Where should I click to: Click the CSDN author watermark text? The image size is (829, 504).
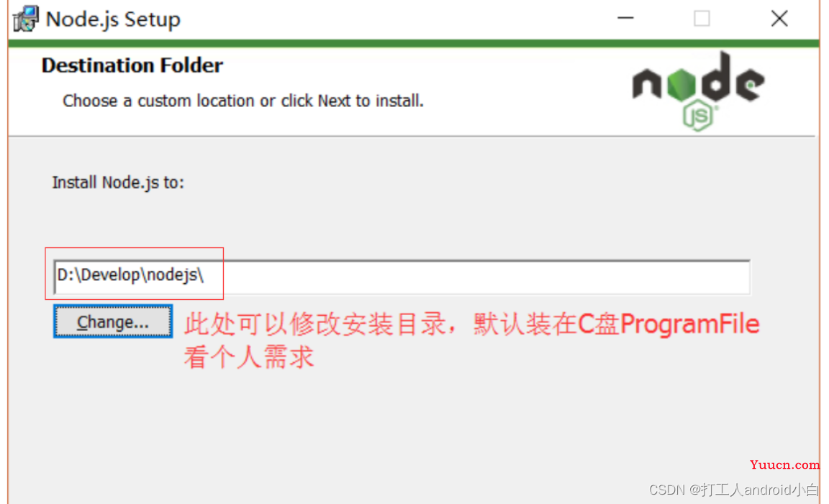click(x=733, y=490)
